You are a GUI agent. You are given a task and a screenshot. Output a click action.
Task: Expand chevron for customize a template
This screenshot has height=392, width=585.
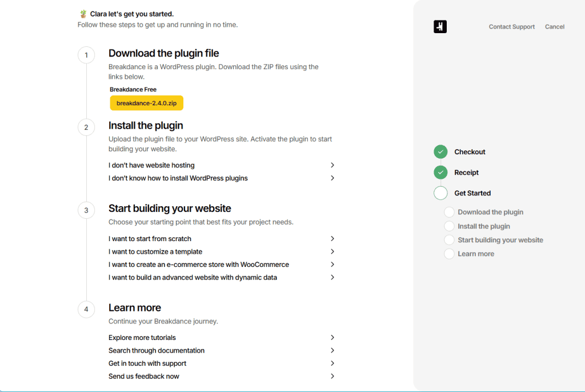[x=332, y=251]
